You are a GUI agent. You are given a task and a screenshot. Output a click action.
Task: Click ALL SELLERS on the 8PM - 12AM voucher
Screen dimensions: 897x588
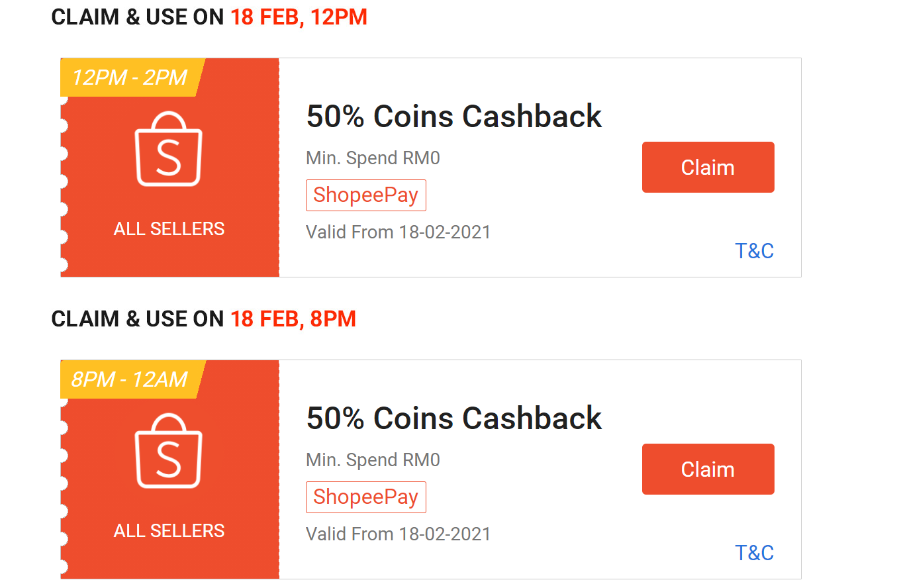[x=169, y=531]
